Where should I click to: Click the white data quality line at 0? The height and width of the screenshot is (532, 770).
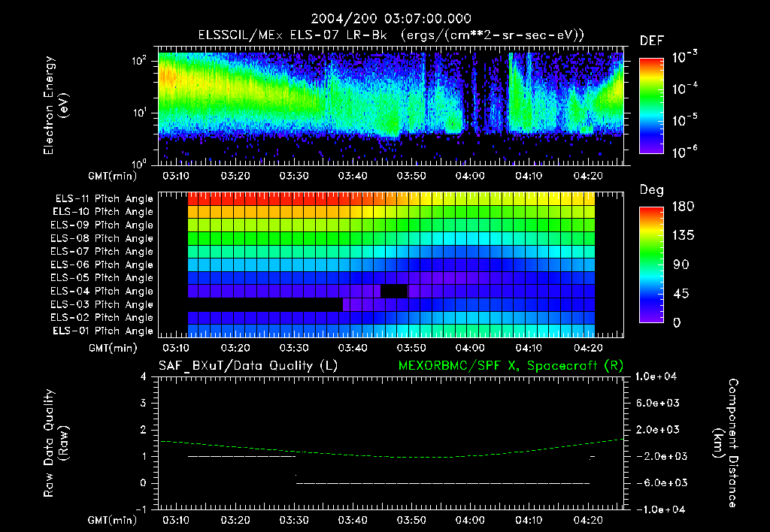point(442,483)
